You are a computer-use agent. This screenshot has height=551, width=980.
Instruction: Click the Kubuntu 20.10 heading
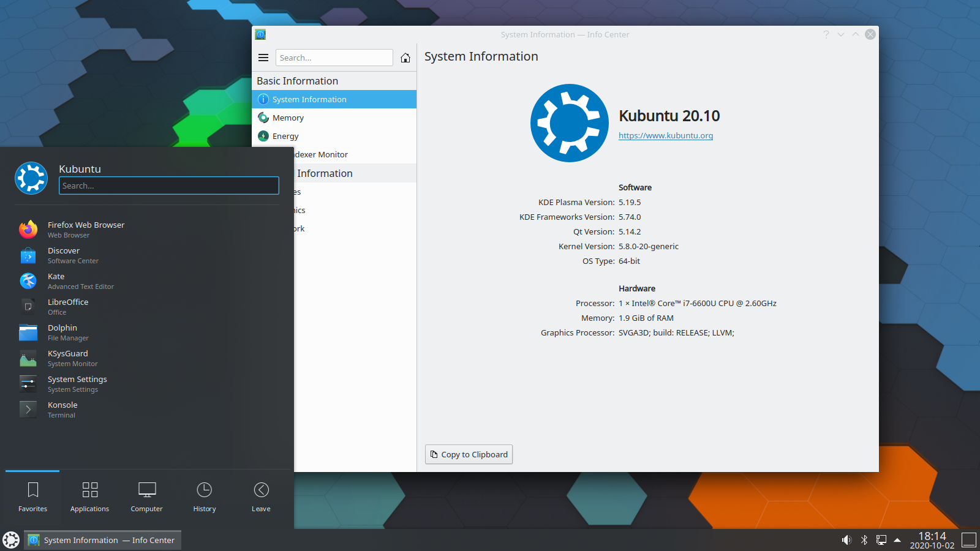tap(669, 116)
